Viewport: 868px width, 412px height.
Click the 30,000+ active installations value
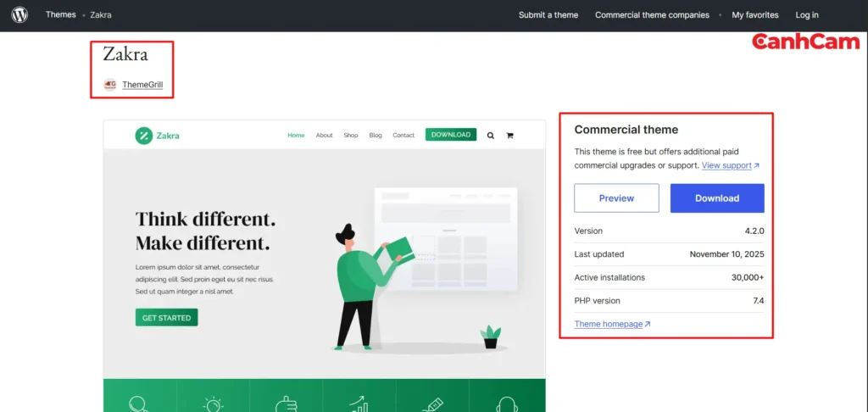click(x=748, y=277)
